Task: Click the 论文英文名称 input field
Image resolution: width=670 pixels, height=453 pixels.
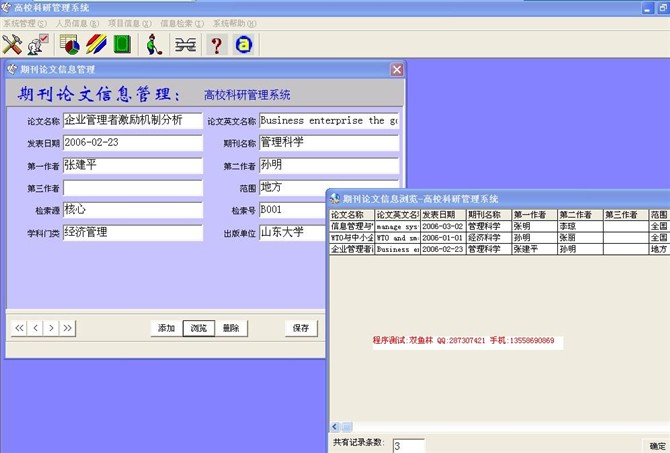Action: point(329,121)
